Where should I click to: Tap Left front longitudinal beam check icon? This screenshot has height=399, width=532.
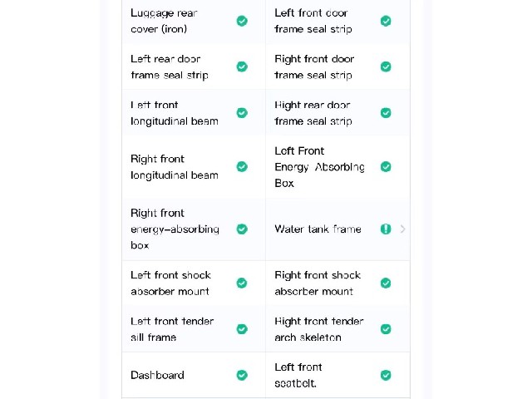(x=242, y=113)
